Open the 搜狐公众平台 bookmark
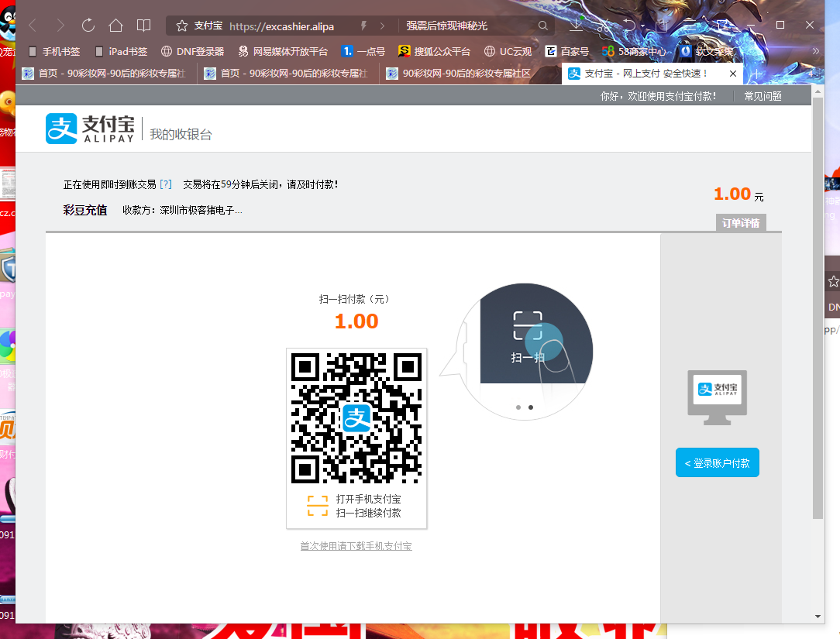Viewport: 840px width, 639px height. pyautogui.click(x=435, y=51)
